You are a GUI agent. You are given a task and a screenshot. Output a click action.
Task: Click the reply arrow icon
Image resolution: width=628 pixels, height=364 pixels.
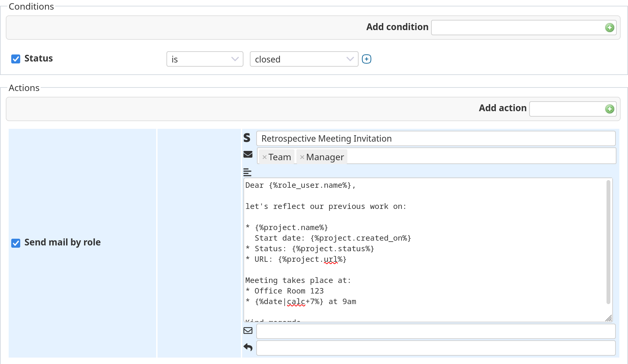[248, 347]
